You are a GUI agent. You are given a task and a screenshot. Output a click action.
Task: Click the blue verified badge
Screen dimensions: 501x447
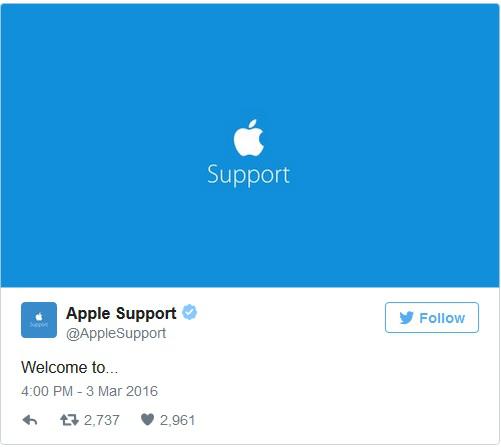click(189, 312)
